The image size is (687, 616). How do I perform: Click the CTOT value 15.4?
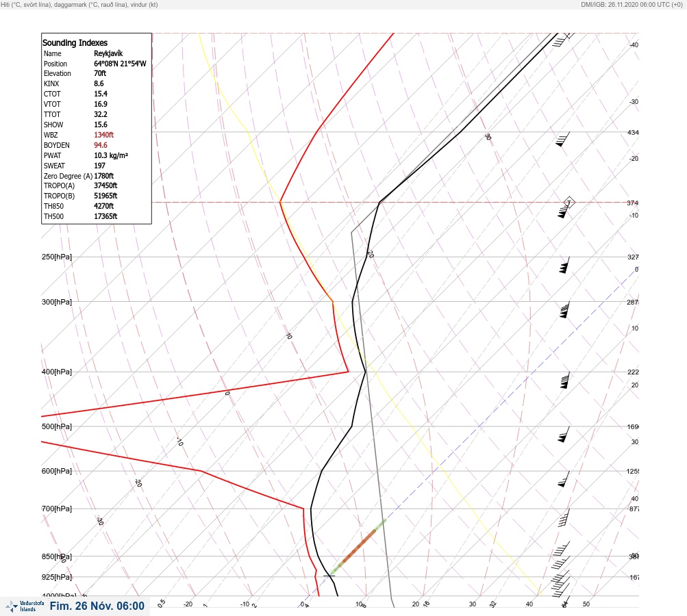pyautogui.click(x=101, y=94)
